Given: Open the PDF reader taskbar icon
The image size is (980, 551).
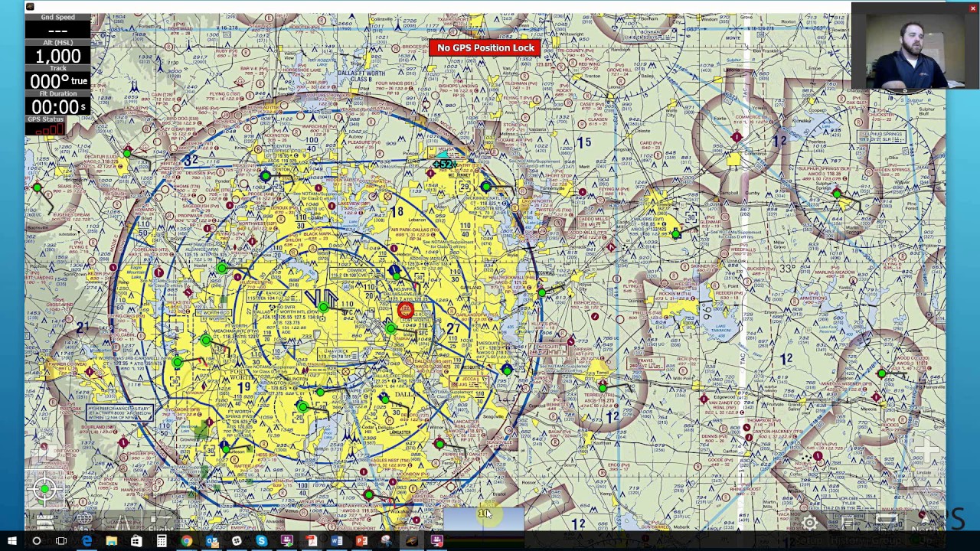Looking at the screenshot, I should [x=312, y=542].
